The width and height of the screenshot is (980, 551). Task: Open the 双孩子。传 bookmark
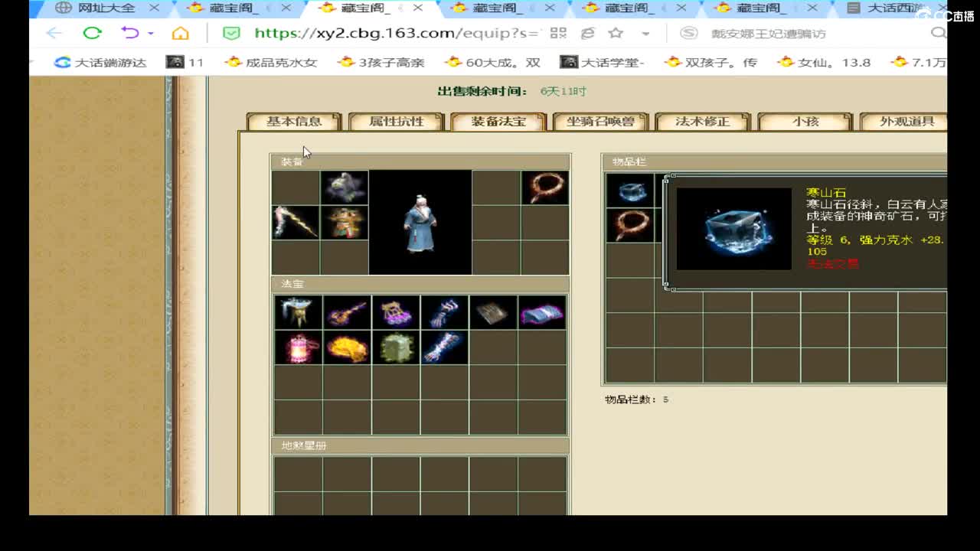pos(710,62)
